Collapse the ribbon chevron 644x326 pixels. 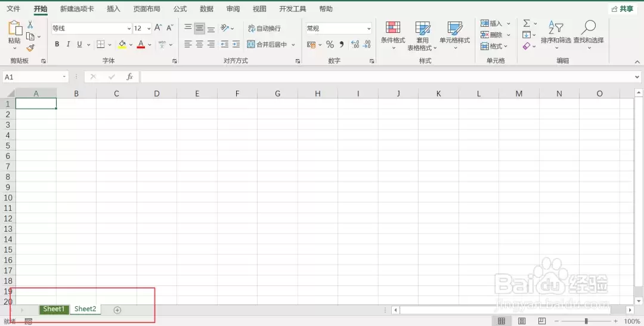[x=637, y=61]
